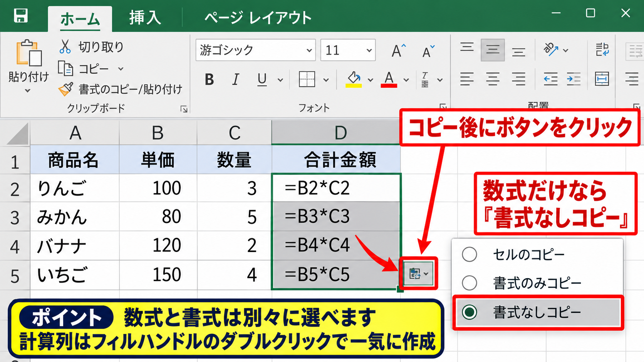Toggle middle vertical alignment button
Viewport: 644px width, 362px height.
tap(493, 50)
